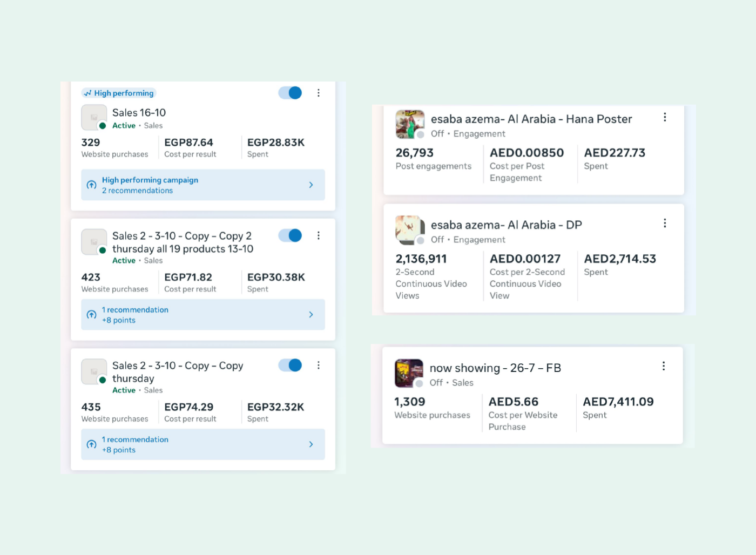Viewport: 756px width, 555px height.
Task: Select the 2 recommendations link text
Action: (x=137, y=191)
